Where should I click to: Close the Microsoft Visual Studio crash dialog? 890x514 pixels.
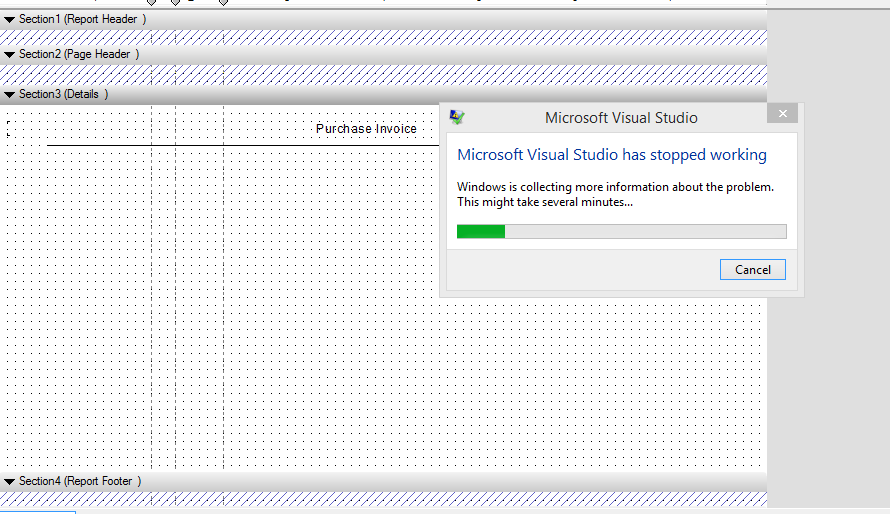click(x=782, y=113)
